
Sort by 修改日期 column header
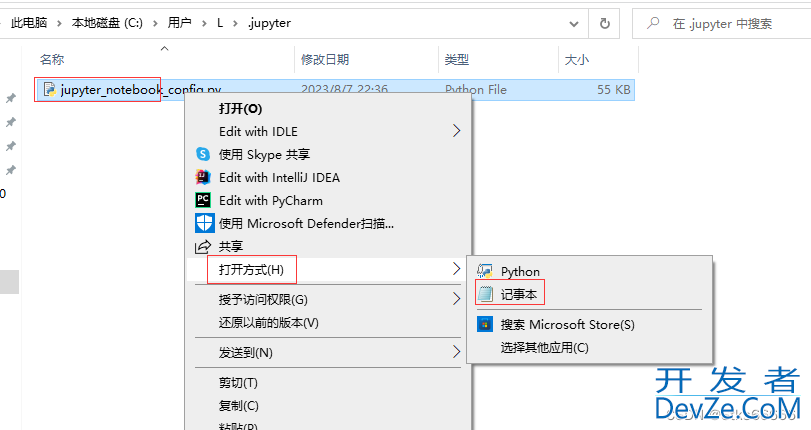pos(325,60)
